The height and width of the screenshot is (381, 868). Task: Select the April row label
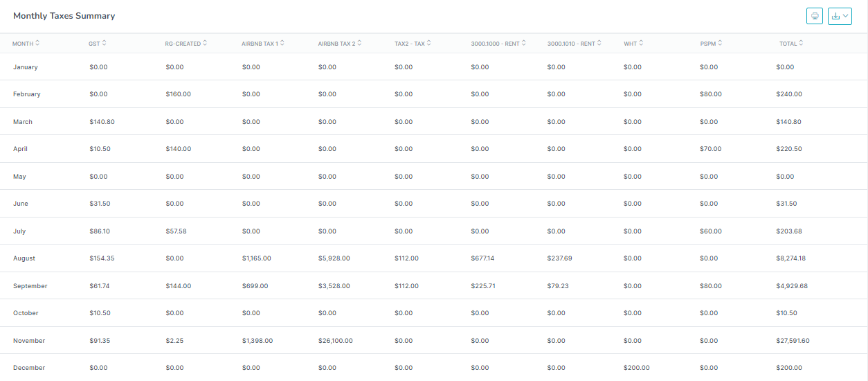tap(20, 149)
